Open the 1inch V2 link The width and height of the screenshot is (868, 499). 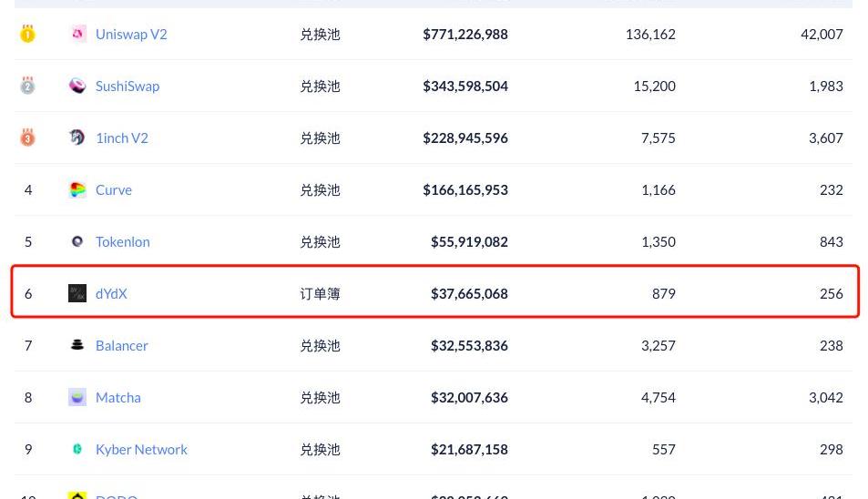[122, 137]
